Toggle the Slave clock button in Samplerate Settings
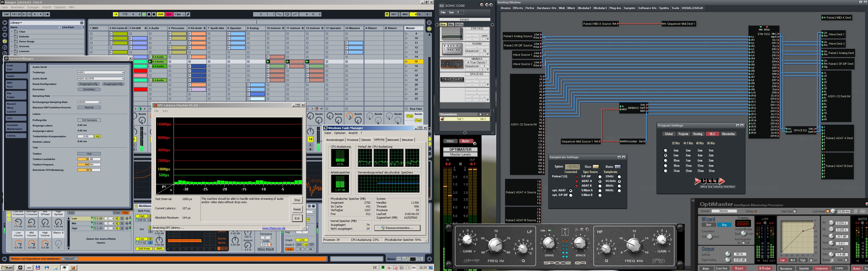 tap(596, 167)
